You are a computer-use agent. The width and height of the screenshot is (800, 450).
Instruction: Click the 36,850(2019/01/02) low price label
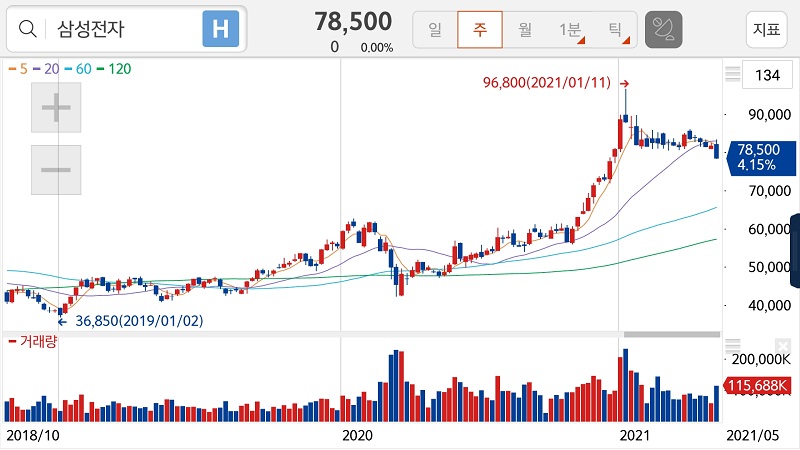pyautogui.click(x=139, y=321)
